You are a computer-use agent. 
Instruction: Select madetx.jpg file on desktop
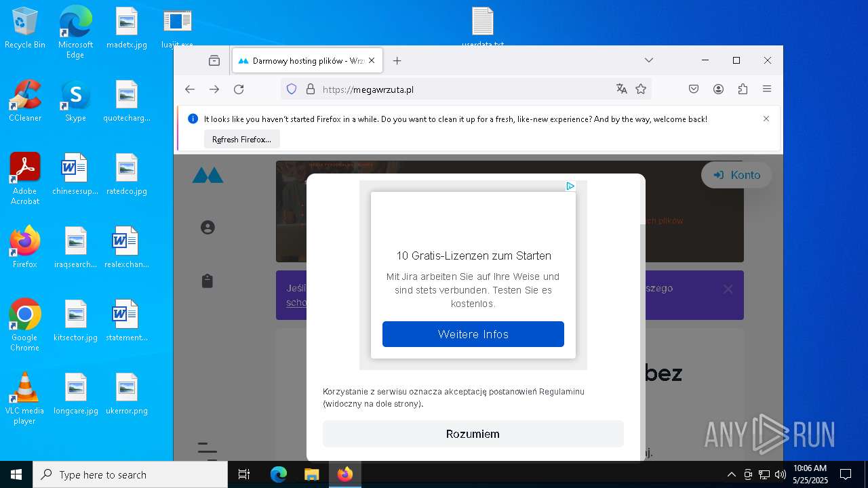127,28
